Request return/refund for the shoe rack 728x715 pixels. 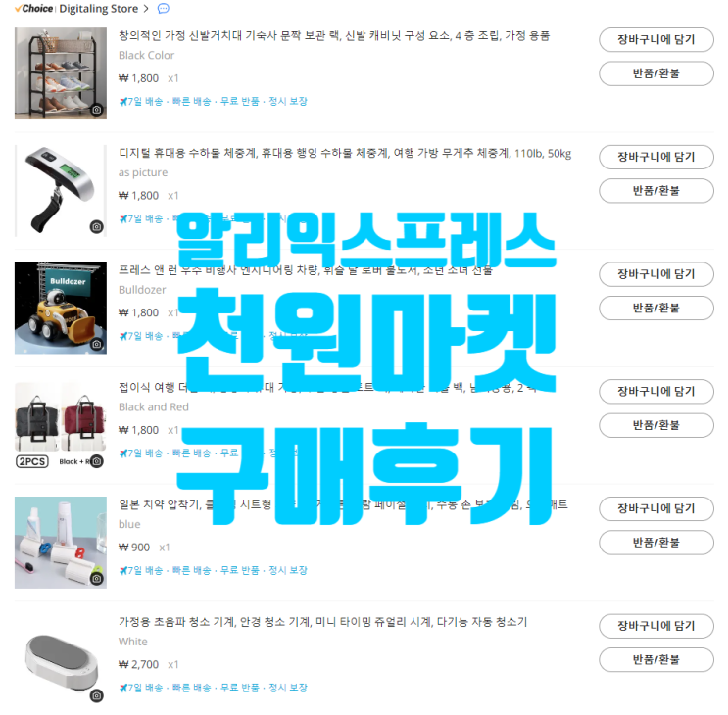point(656,73)
